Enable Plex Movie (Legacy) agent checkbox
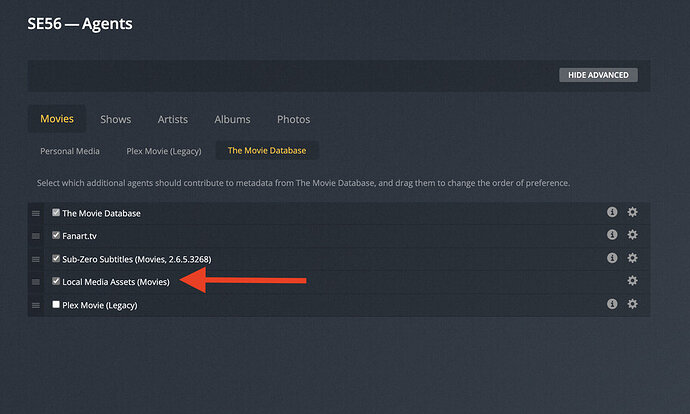 click(56, 304)
